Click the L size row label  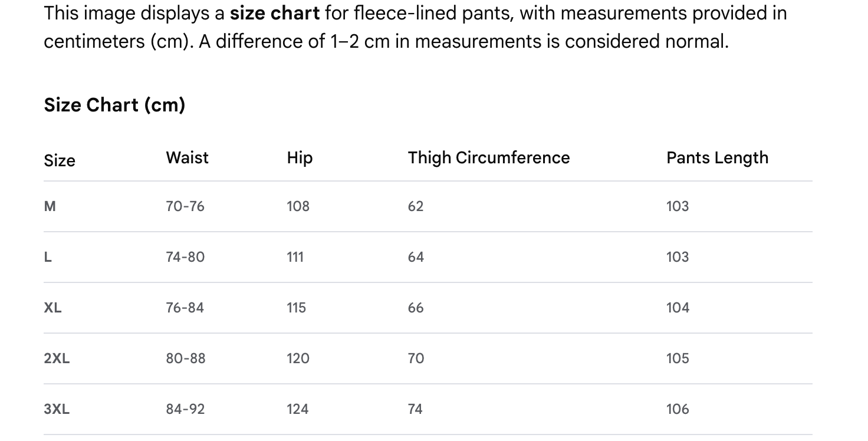48,257
